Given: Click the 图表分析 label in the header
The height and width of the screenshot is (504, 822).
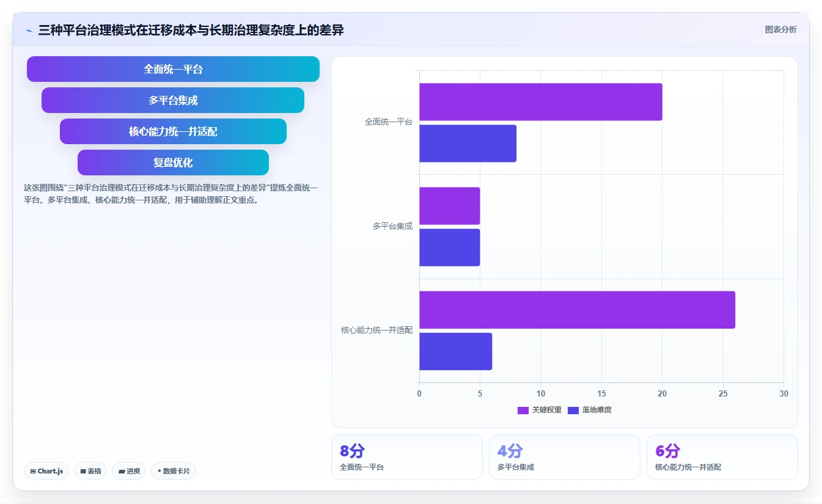Looking at the screenshot, I should 780,29.
